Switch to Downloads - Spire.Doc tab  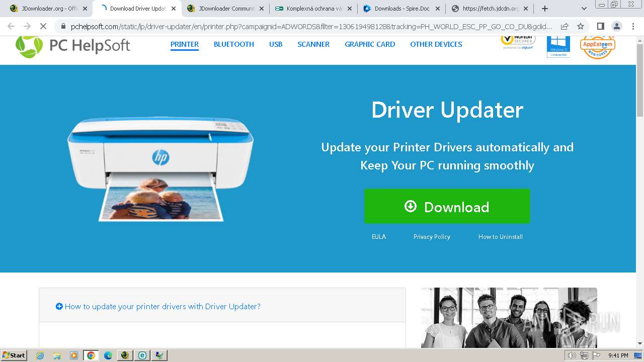click(x=401, y=9)
